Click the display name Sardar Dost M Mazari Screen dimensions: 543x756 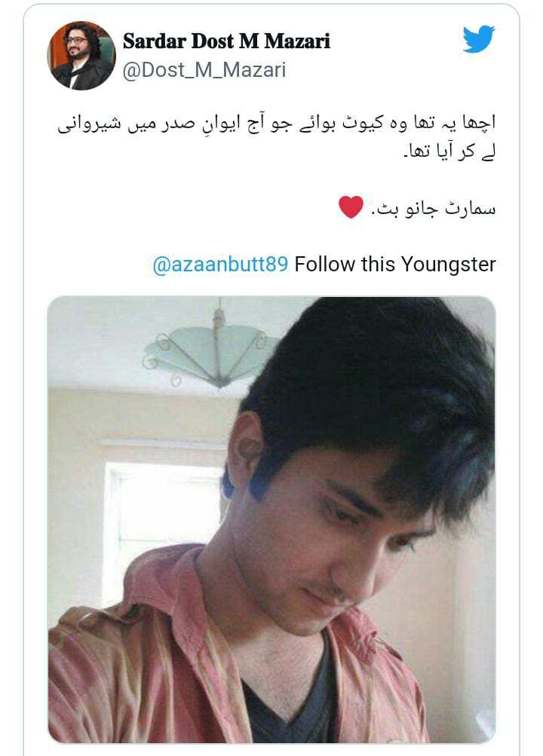point(226,41)
